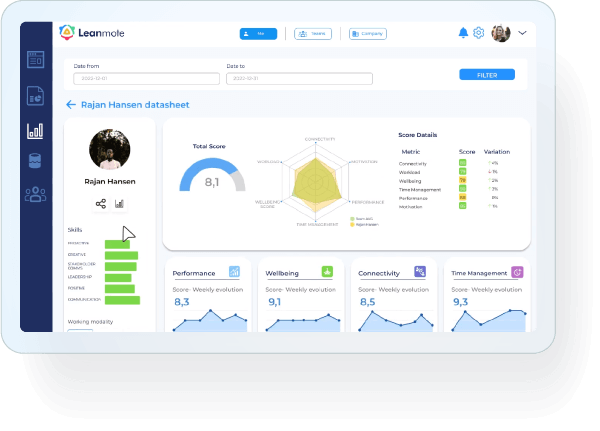The image size is (600, 431).
Task: Click the Time Management card clock icon
Action: pyautogui.click(x=517, y=271)
